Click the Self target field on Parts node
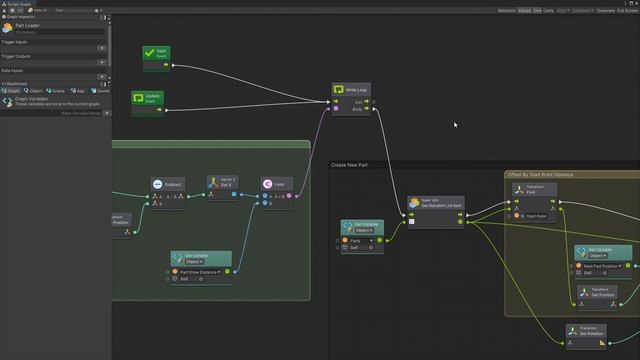This screenshot has height=360, width=640. [x=358, y=247]
